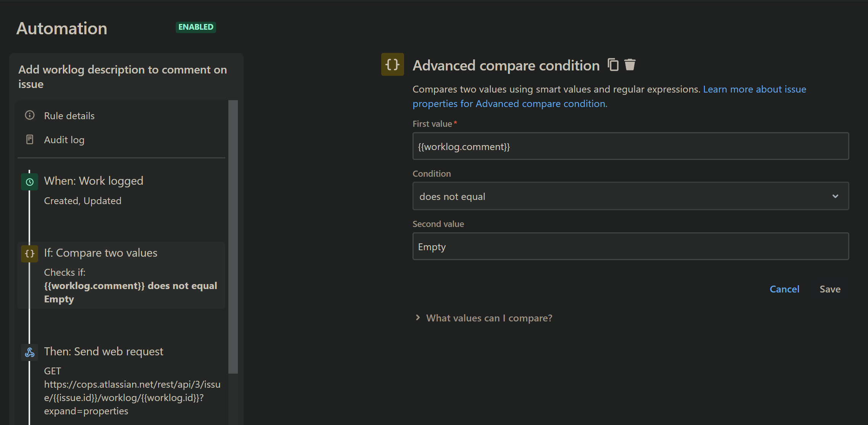Click the Condition dropdown chevron arrow
This screenshot has width=868, height=425.
tap(835, 197)
